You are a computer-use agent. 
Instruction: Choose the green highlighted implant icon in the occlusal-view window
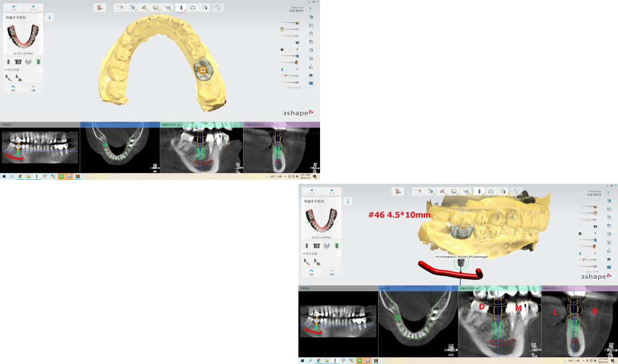tap(38, 62)
